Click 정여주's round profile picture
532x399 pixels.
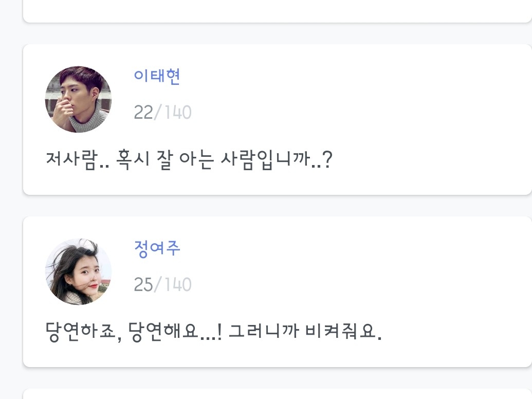click(x=79, y=271)
